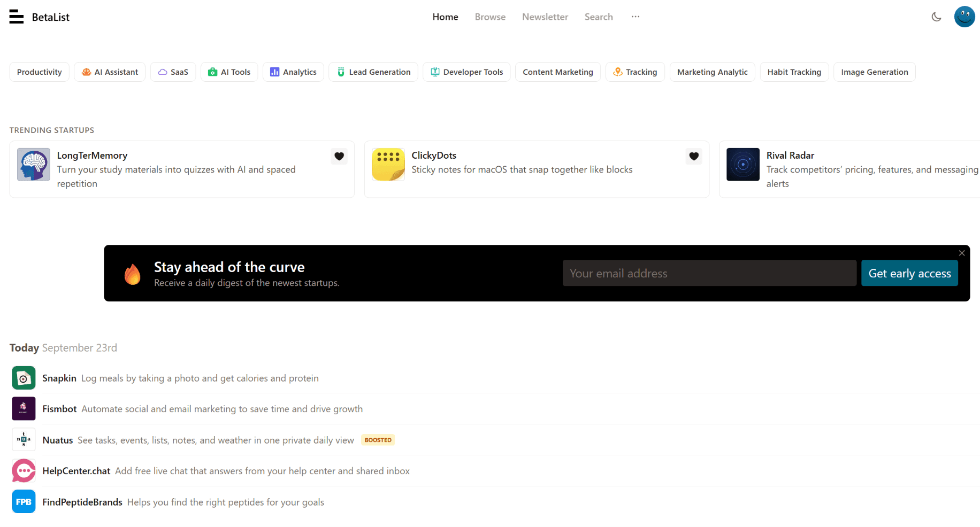The height and width of the screenshot is (527, 980).
Task: Select the Content Marketing topic tag
Action: pyautogui.click(x=558, y=72)
